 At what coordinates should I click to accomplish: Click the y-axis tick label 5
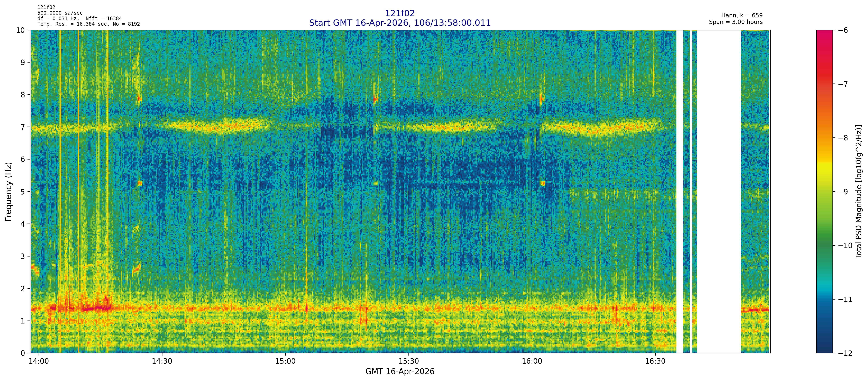[x=23, y=192]
